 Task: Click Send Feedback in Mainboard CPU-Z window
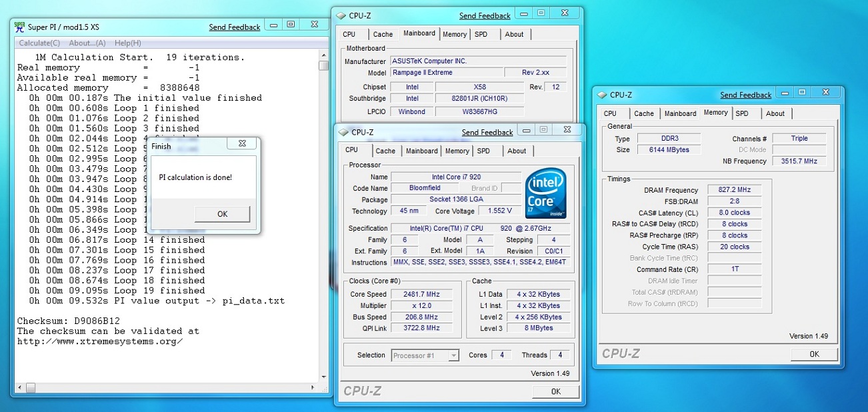[485, 15]
